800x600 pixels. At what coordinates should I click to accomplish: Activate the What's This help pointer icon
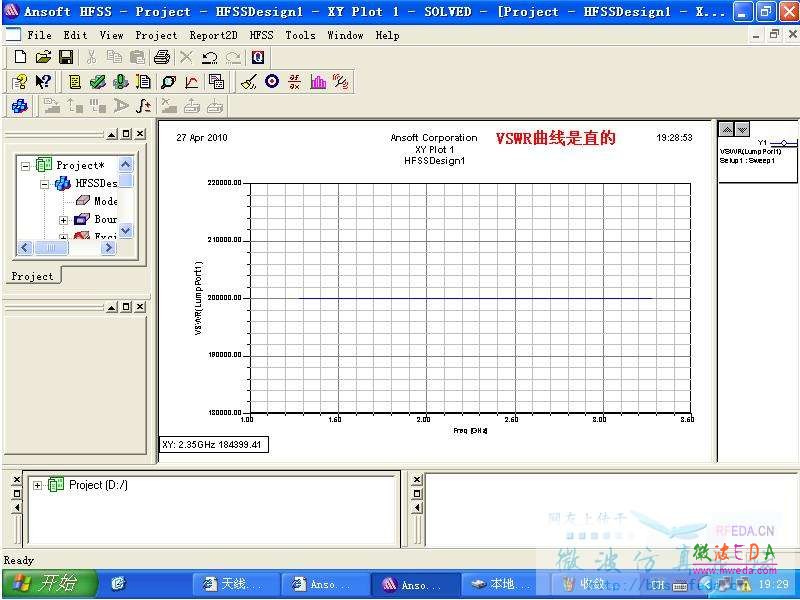point(43,82)
